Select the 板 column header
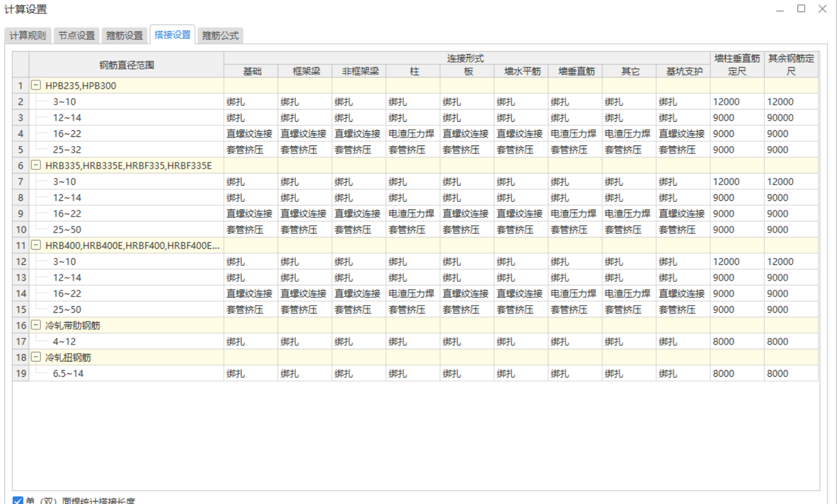Screen dimensions: 837x504 (467, 71)
